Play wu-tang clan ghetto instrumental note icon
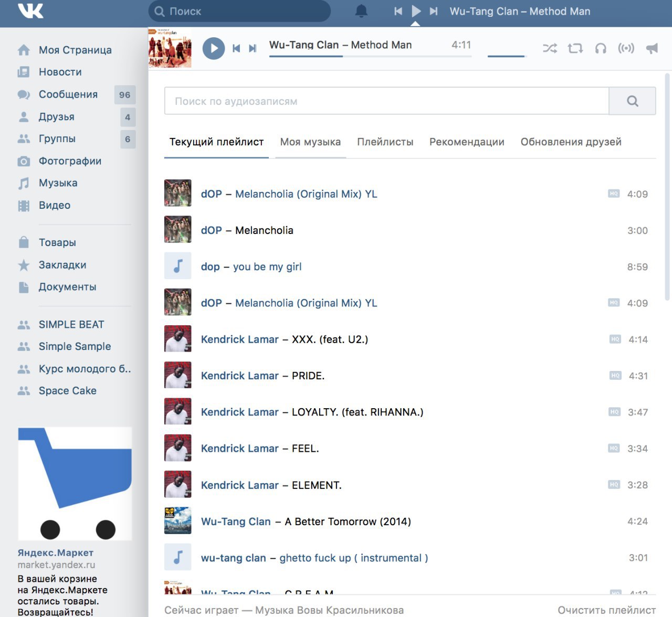This screenshot has width=672, height=617. click(x=178, y=557)
